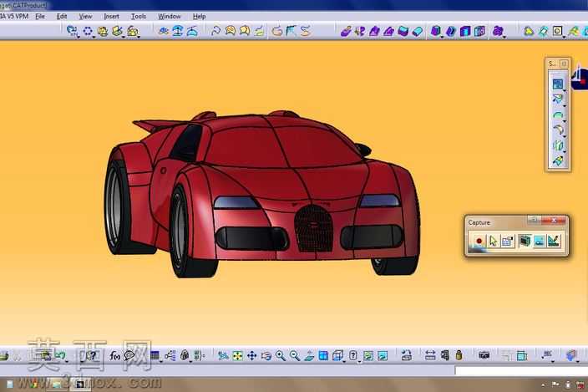Click the curved blade icon in floating S toolbar
This screenshot has height=392, width=588.
tap(558, 130)
